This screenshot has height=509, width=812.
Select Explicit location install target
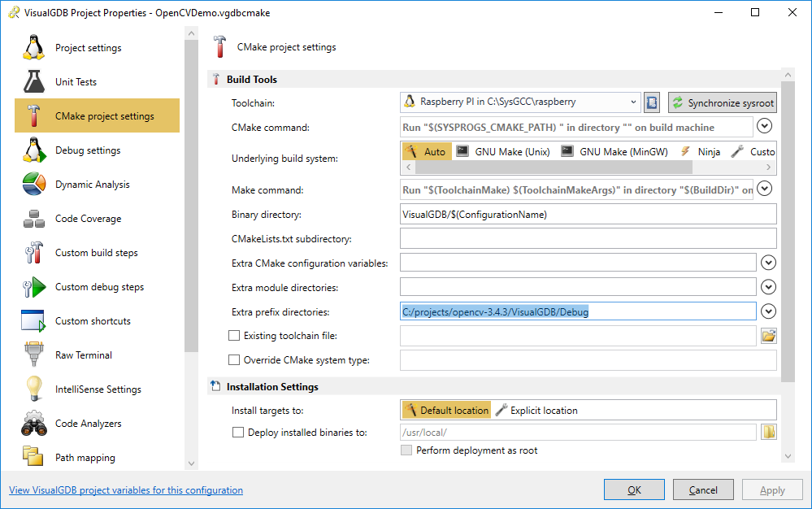[x=536, y=410]
